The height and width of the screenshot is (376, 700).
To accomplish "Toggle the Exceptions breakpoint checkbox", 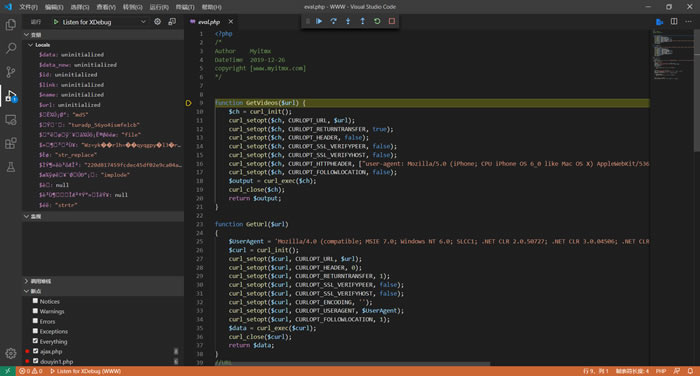I will pos(35,331).
